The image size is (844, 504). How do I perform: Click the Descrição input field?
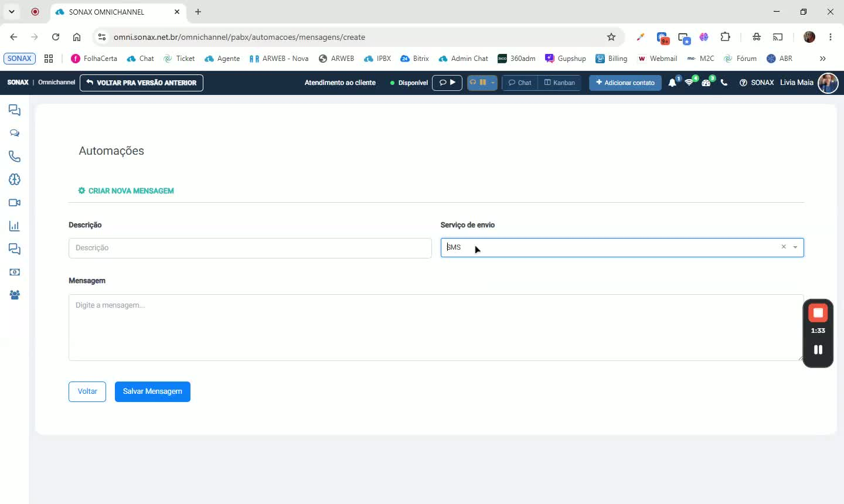tap(250, 248)
